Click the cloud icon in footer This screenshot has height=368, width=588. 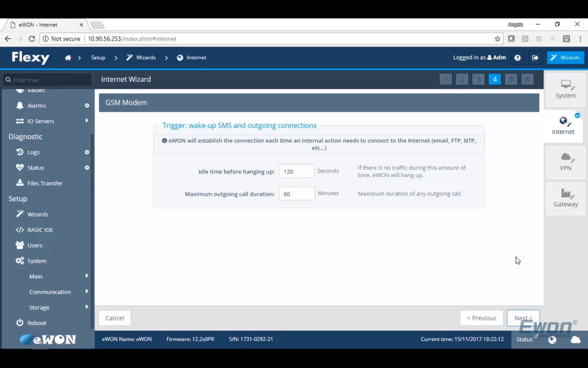575,339
